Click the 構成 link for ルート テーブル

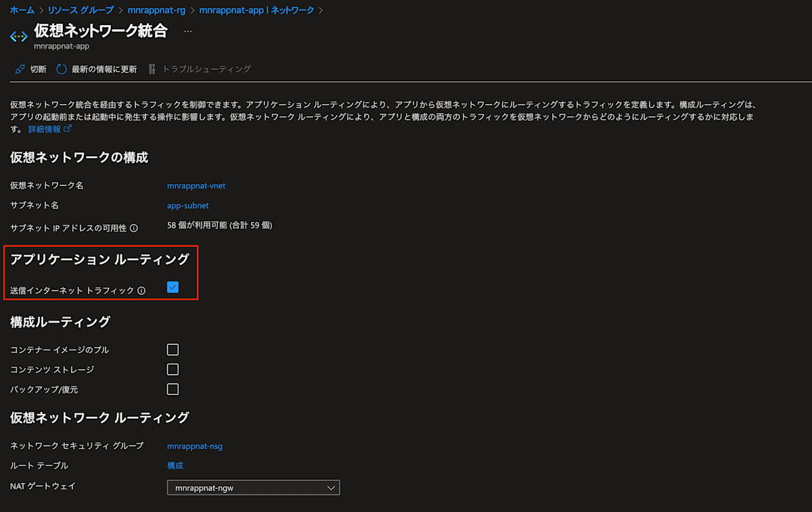click(x=175, y=465)
